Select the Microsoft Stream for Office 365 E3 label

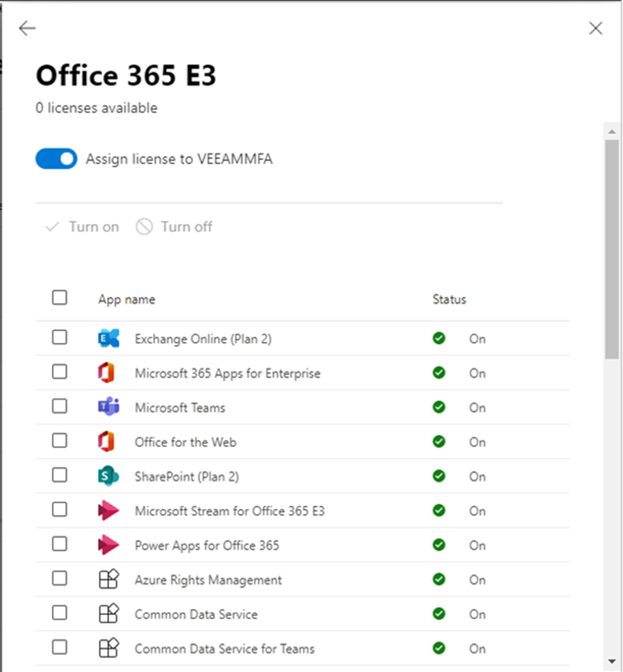coord(230,511)
